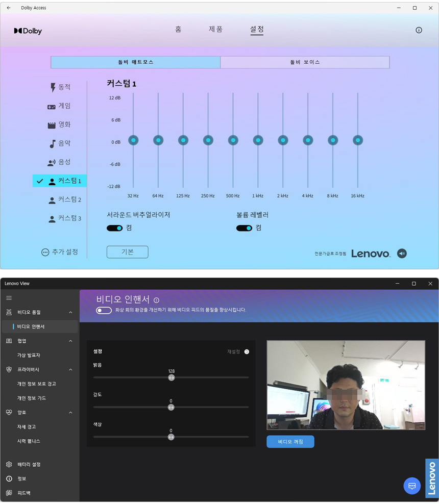Select the 음성 voice preset
The image size is (439, 504).
(x=59, y=162)
